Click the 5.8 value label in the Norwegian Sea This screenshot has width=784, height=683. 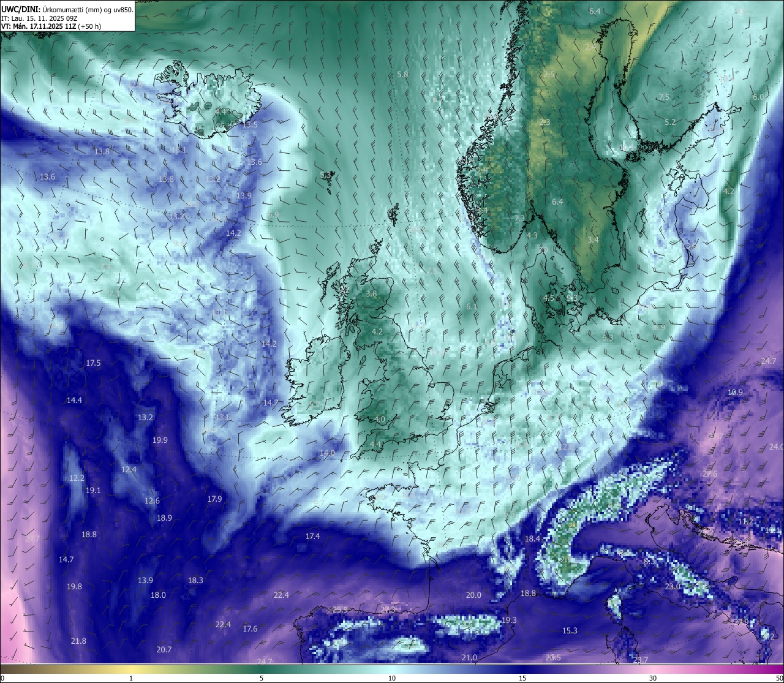pos(402,75)
